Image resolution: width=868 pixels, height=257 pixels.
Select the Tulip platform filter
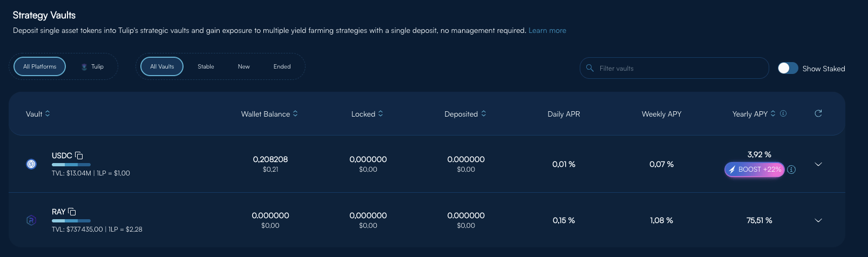92,66
